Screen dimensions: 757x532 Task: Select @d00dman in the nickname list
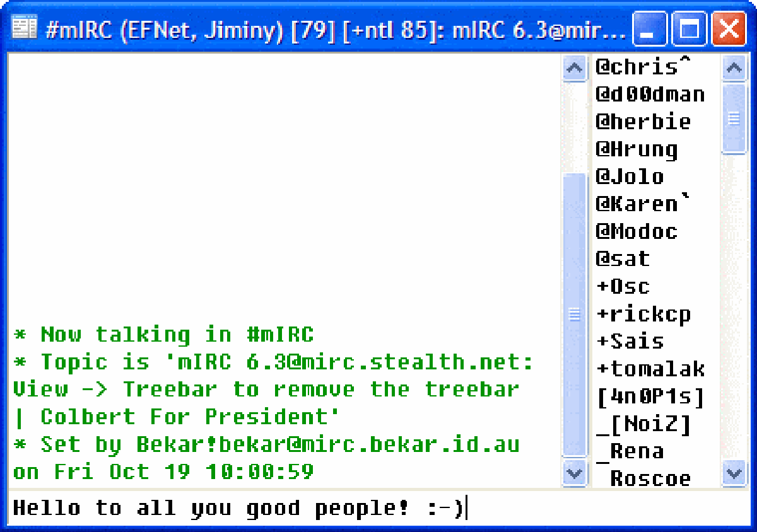pyautogui.click(x=650, y=95)
